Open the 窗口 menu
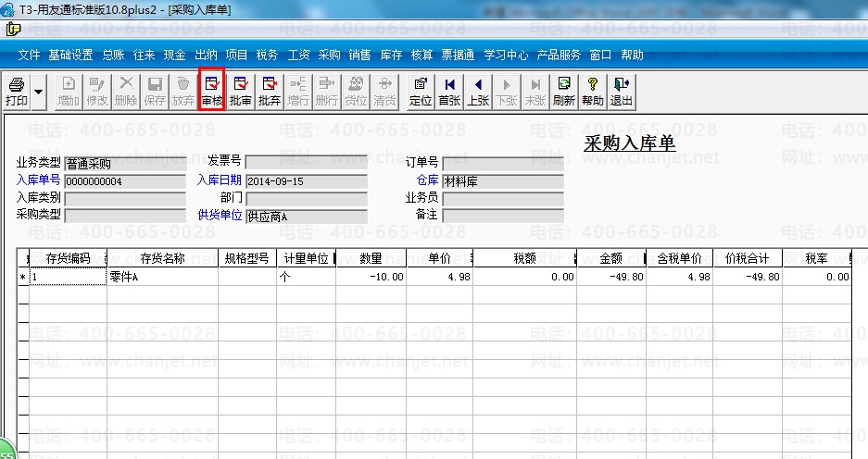 (x=600, y=55)
